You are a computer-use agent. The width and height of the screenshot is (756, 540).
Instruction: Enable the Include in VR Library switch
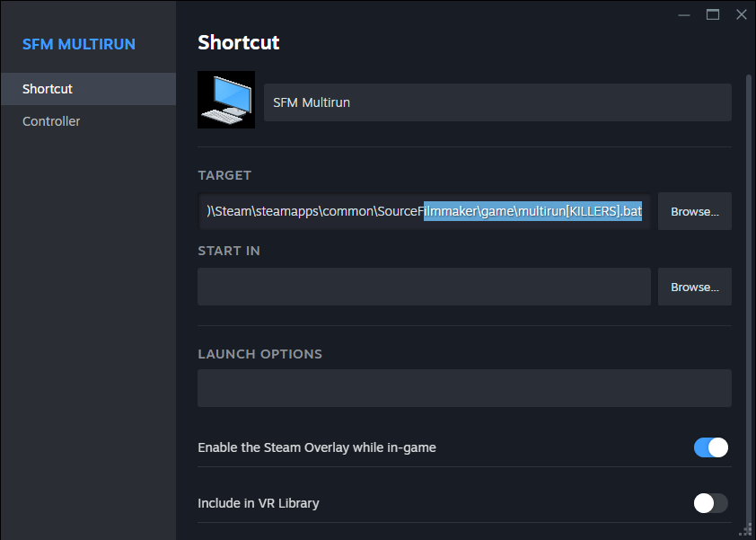710,503
